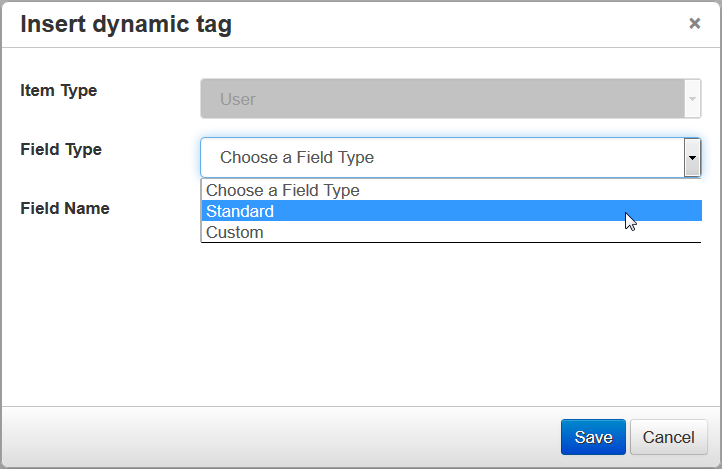Click the header bar right of title
The height and width of the screenshot is (469, 722).
click(x=450, y=25)
